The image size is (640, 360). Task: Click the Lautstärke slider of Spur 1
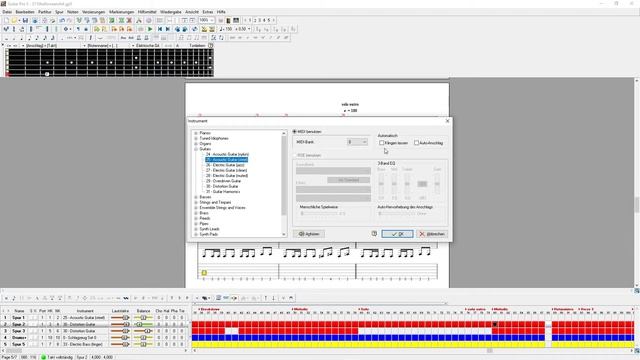click(120, 318)
